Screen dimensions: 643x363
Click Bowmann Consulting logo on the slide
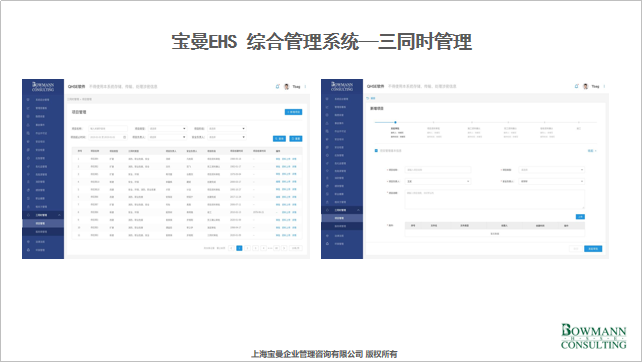[593, 336]
